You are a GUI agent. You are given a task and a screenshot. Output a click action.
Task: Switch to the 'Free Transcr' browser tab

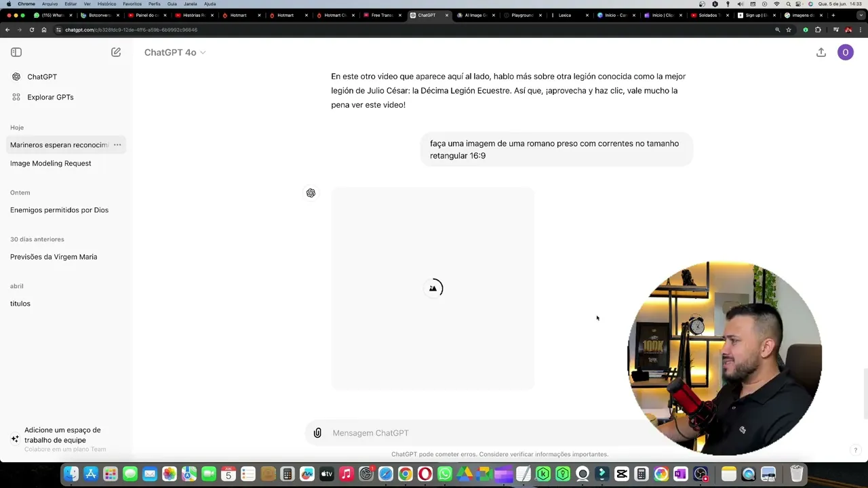(x=382, y=15)
